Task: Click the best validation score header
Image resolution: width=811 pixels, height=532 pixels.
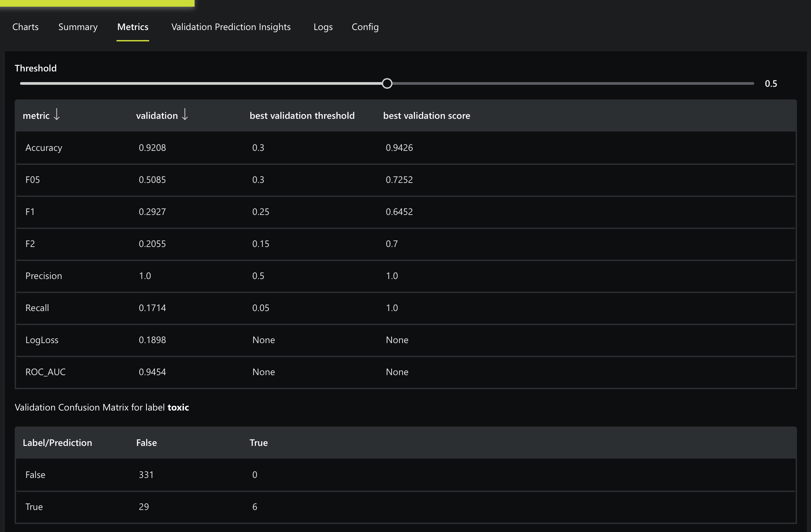Action: pos(426,115)
